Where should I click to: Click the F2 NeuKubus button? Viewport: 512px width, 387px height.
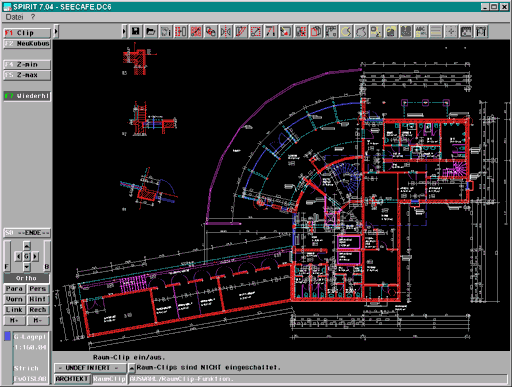[27, 44]
